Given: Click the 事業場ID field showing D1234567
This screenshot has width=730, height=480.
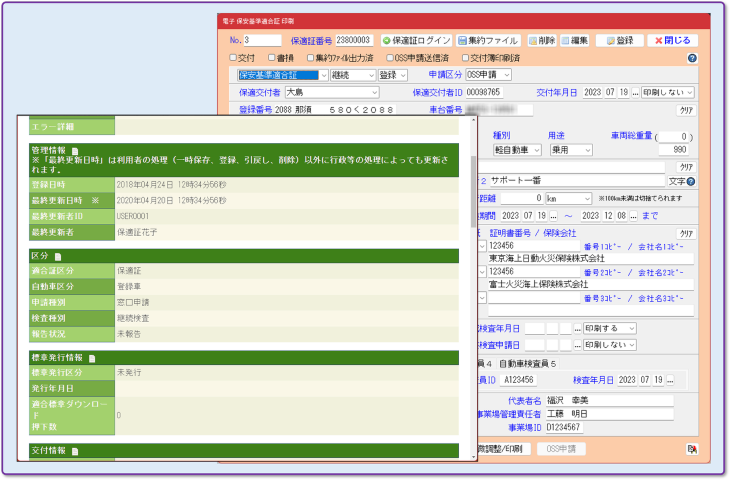Looking at the screenshot, I should click(x=564, y=428).
